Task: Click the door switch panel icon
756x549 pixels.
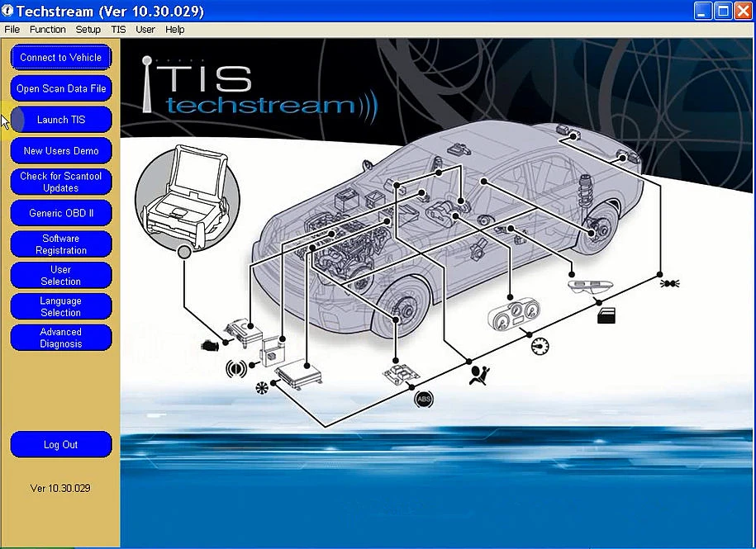Action: pyautogui.click(x=591, y=286)
